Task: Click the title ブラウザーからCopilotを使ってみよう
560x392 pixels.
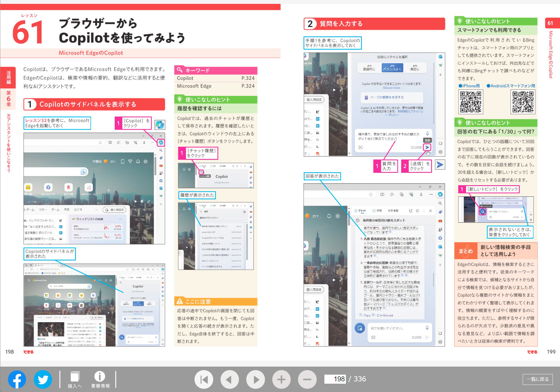Action: coord(122,31)
